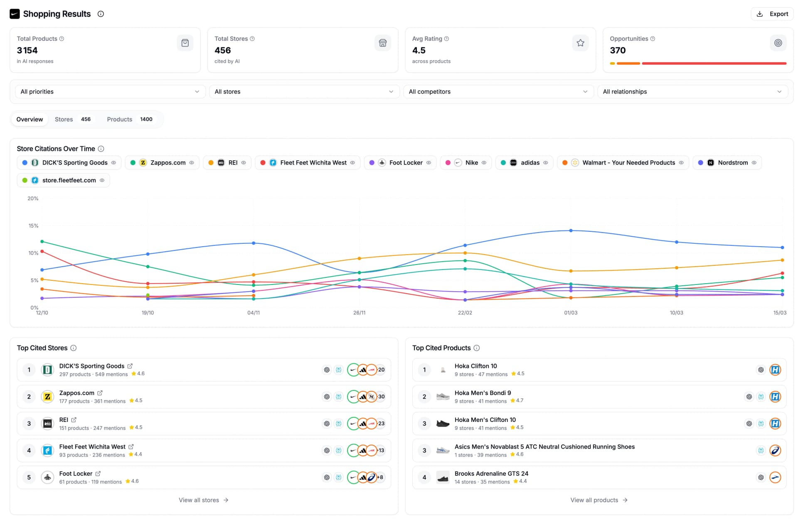Click View all products link
Screen dimensions: 798x532
(x=599, y=500)
